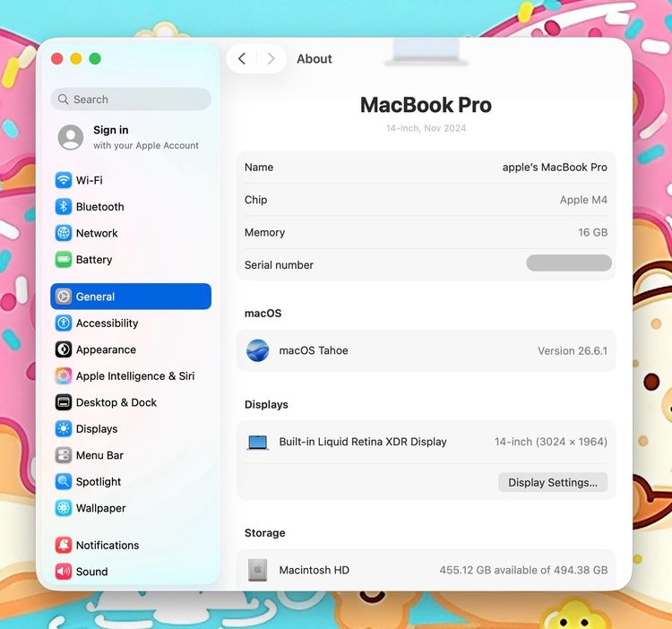Click the Wallpaper flower icon
Image resolution: width=672 pixels, height=629 pixels.
coord(64,508)
